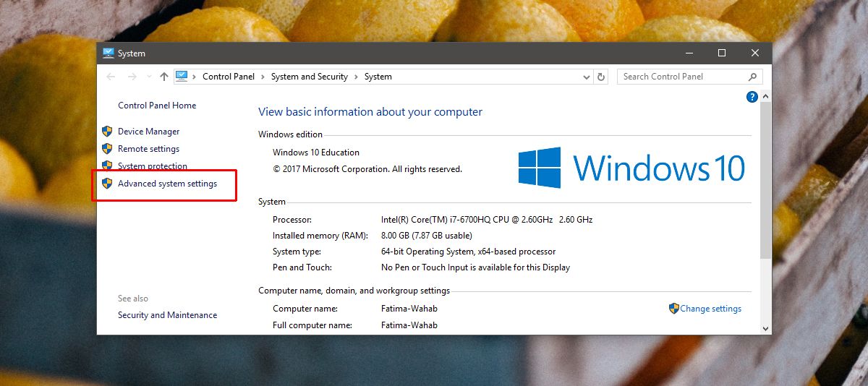
Task: Click the System computer icon in address bar
Action: [x=182, y=77]
